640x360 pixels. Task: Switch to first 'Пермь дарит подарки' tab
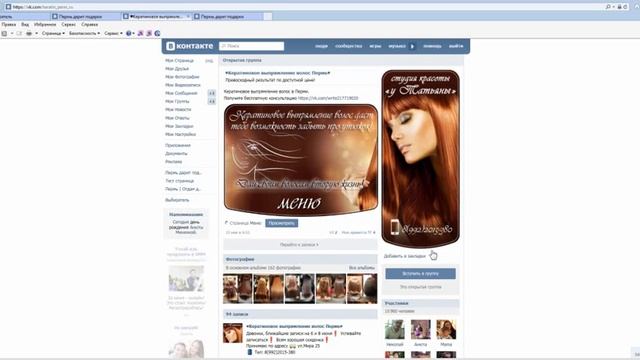[86, 17]
